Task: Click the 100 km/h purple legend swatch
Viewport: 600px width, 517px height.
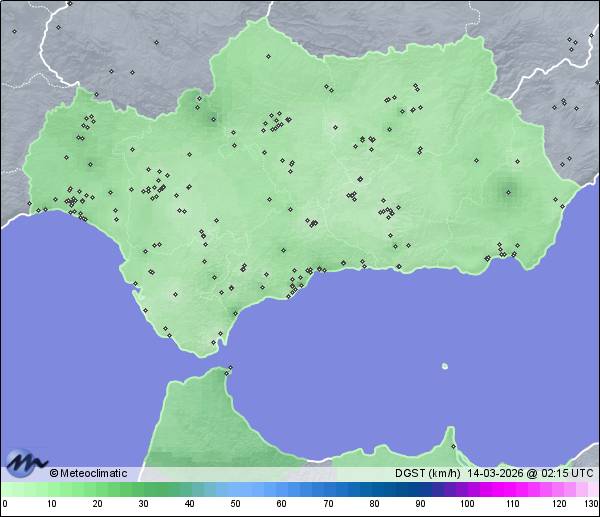Action: coord(466,489)
